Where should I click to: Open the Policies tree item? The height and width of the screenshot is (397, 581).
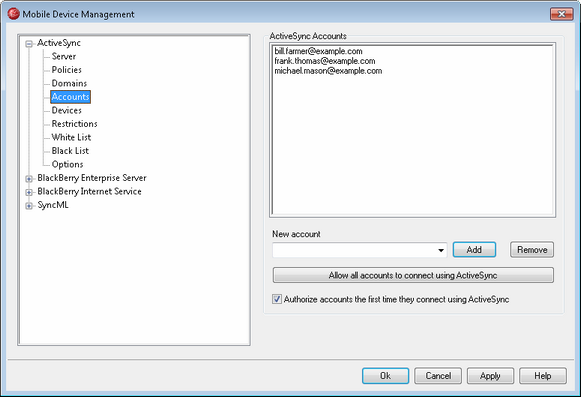66,70
